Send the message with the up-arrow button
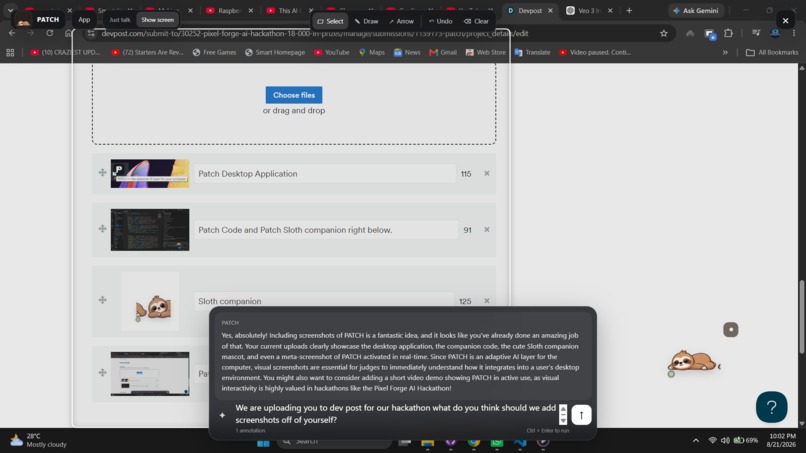The height and width of the screenshot is (453, 806). 581,414
